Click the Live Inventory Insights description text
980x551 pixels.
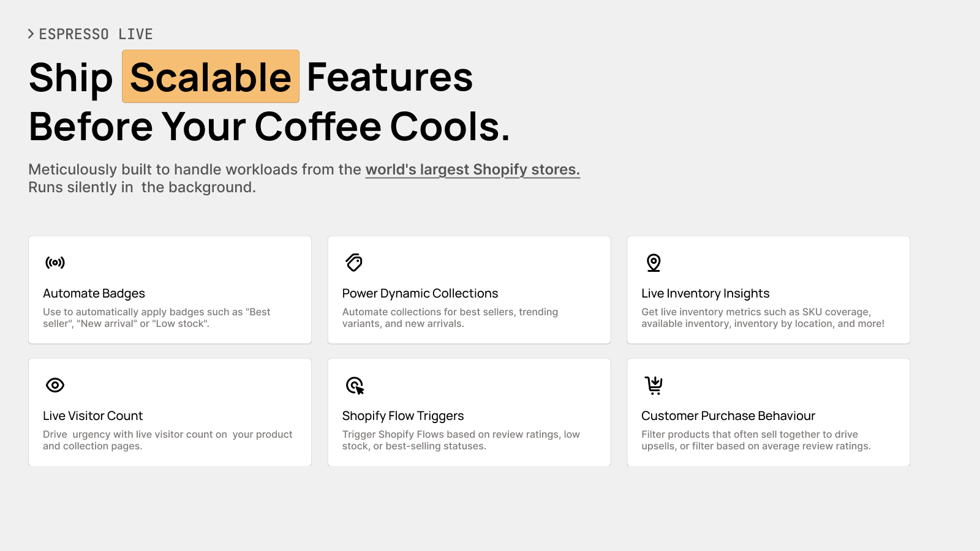coord(763,318)
